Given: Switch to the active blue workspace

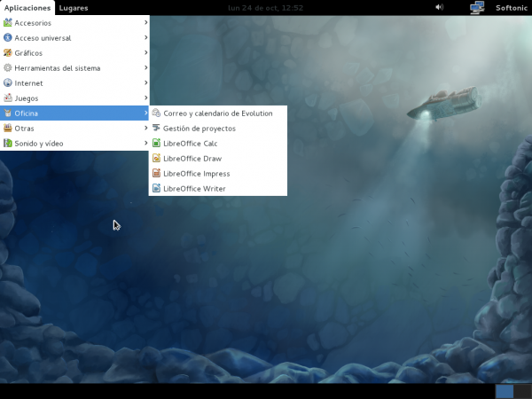Looking at the screenshot, I should click(x=505, y=391).
